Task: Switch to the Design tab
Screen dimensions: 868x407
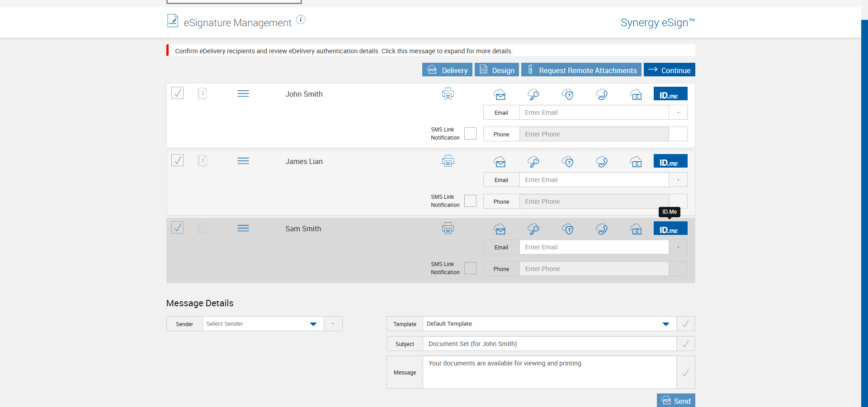Action: [496, 70]
